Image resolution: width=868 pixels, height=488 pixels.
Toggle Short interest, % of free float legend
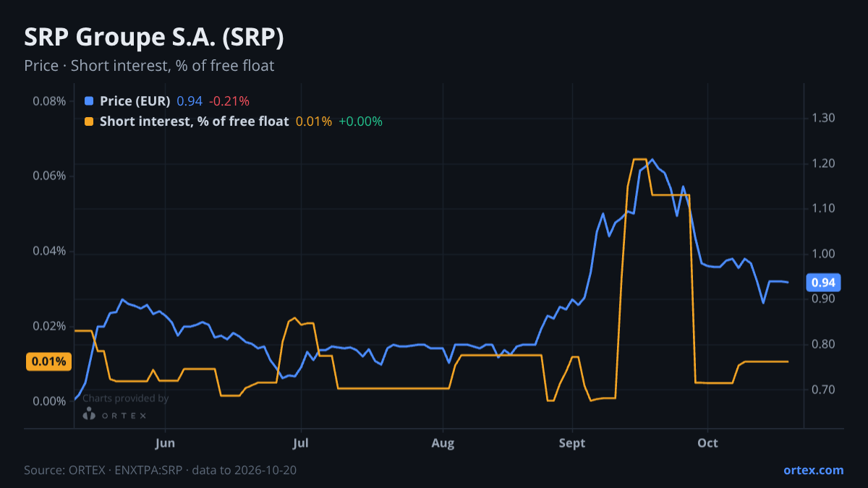pyautogui.click(x=194, y=121)
